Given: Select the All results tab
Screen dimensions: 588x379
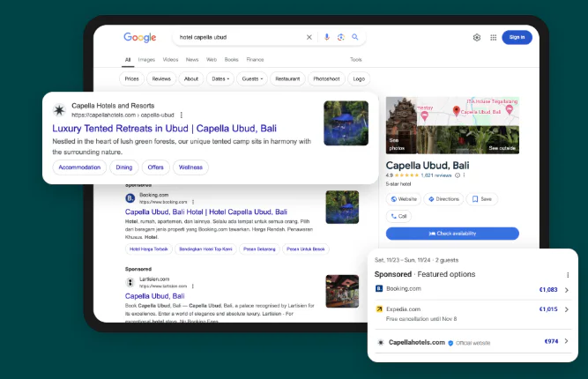Looking at the screenshot, I should (x=128, y=60).
